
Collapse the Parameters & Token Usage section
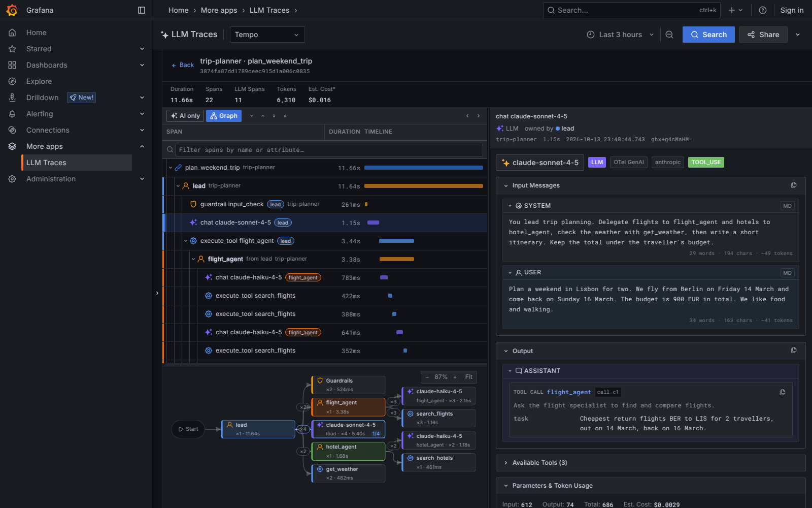click(x=651, y=486)
